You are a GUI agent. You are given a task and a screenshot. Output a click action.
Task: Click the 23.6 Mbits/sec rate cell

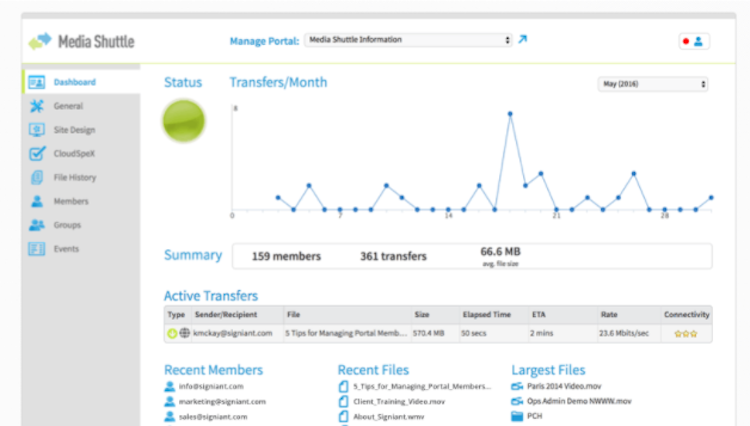(624, 333)
